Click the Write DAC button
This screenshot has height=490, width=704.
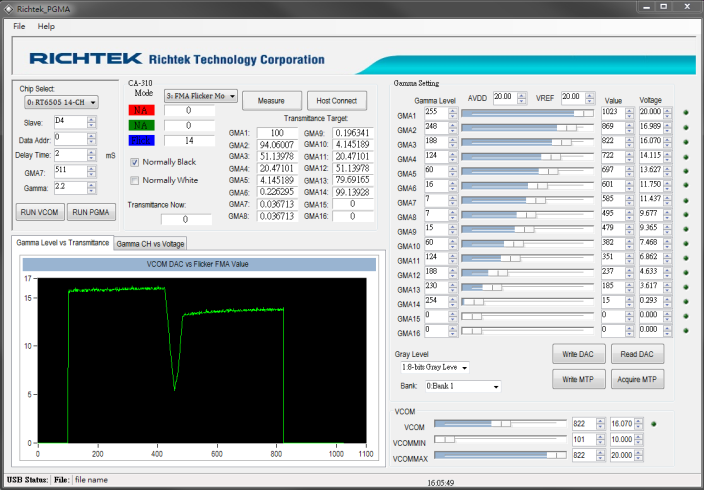coord(578,354)
